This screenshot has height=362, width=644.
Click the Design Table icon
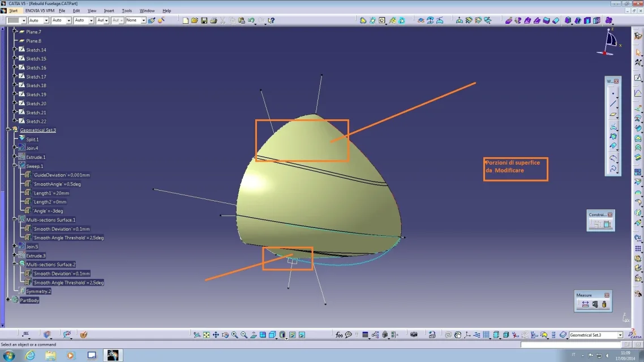click(365, 335)
